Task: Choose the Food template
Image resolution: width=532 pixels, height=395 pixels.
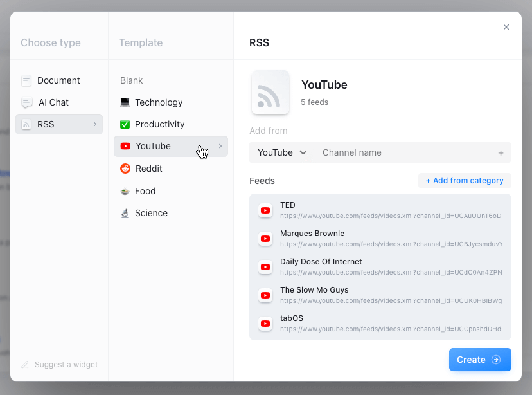Action: 171,191
